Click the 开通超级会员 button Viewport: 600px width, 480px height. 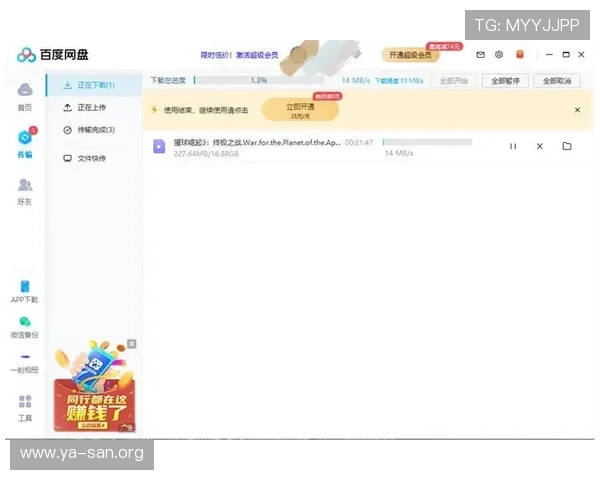click(x=410, y=55)
